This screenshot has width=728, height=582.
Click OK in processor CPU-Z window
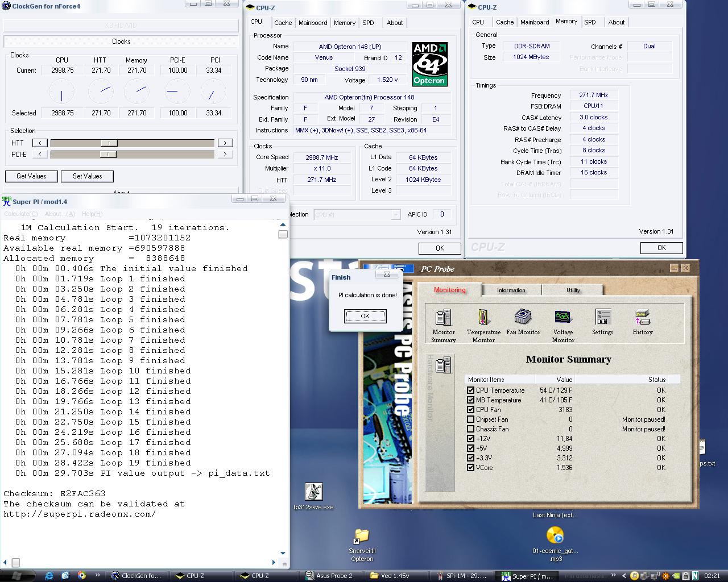(x=440, y=248)
